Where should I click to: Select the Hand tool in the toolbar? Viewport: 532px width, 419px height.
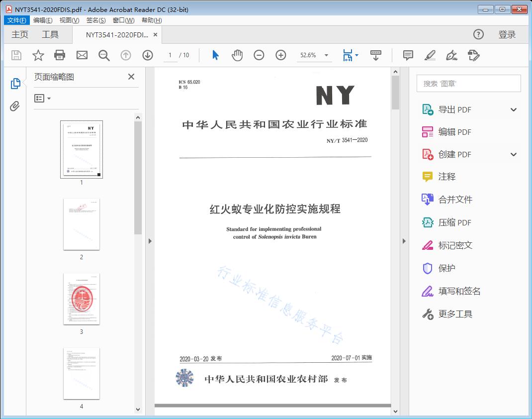[237, 55]
